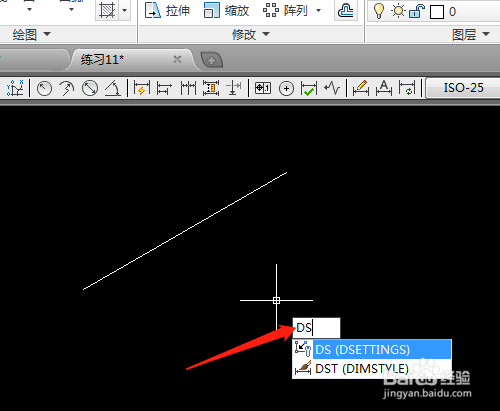Expand the 修改 (Modify) panel
Screen dimensions: 500x411
(x=251, y=34)
